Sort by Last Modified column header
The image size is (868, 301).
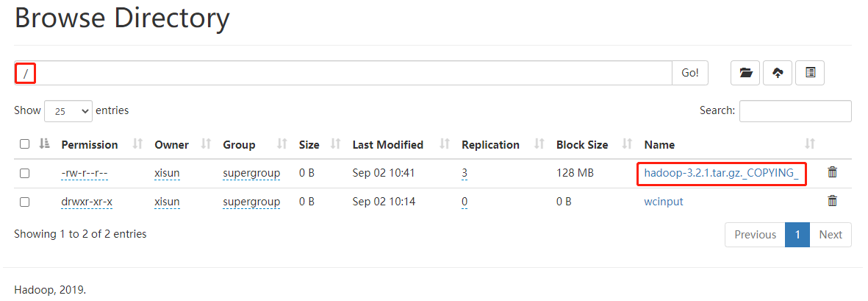point(387,144)
